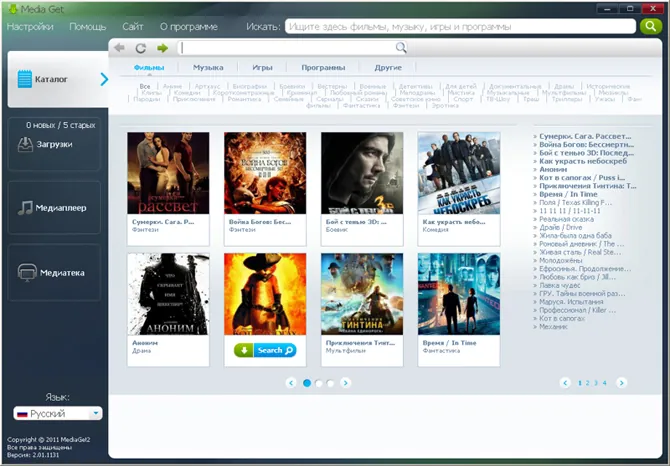Open the Настройки menu
Viewport: 670px width, 466px height.
pyautogui.click(x=30, y=27)
